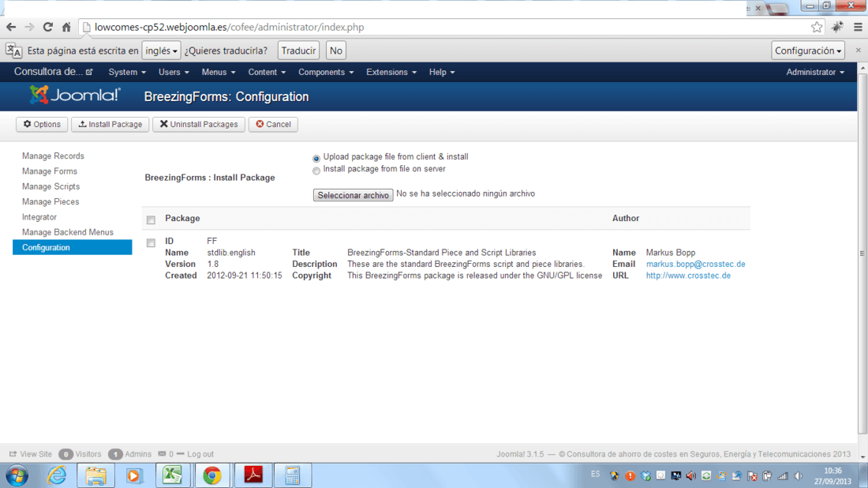The image size is (868, 488).
Task: Close the translate bar
Action: 858,51
